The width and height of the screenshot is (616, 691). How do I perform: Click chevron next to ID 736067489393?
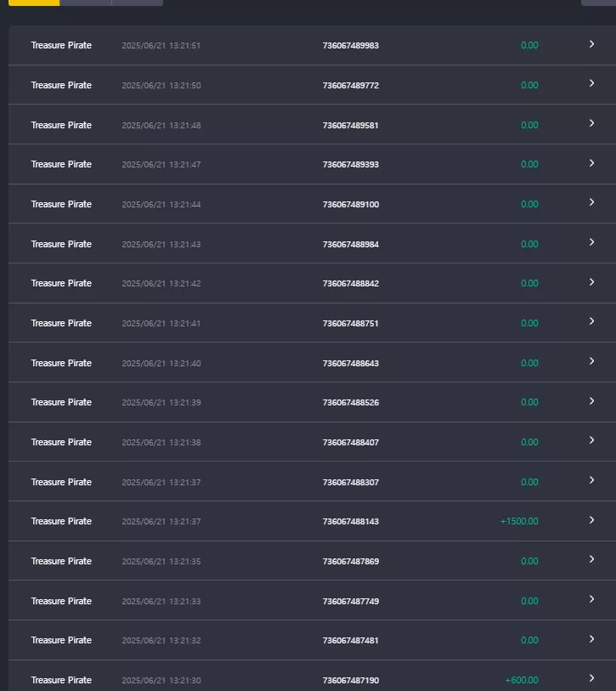(x=591, y=163)
